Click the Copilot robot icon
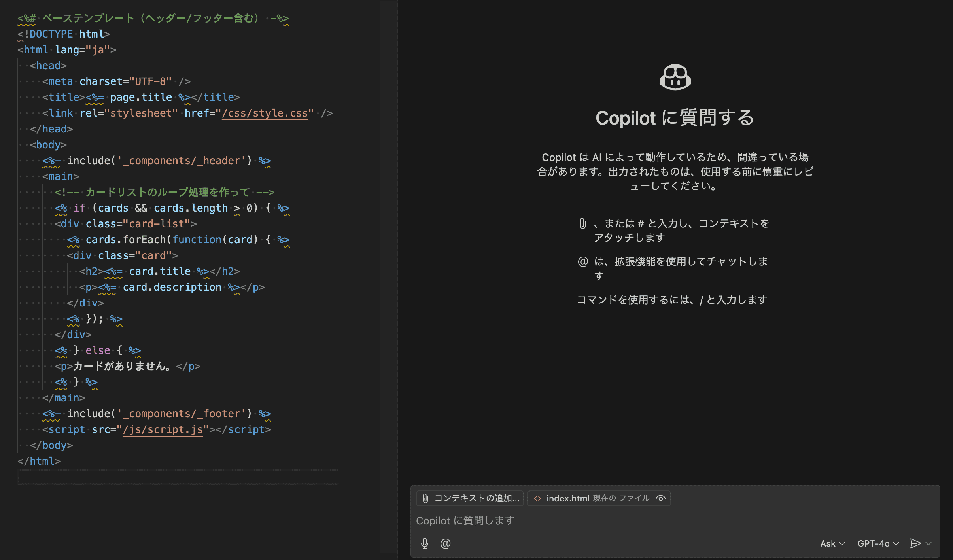Viewport: 953px width, 560px height. tap(675, 77)
